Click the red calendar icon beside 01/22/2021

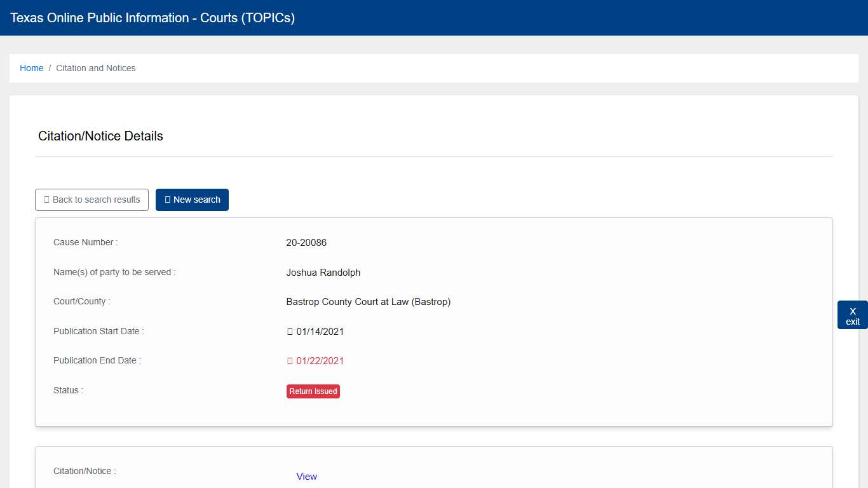pos(290,361)
